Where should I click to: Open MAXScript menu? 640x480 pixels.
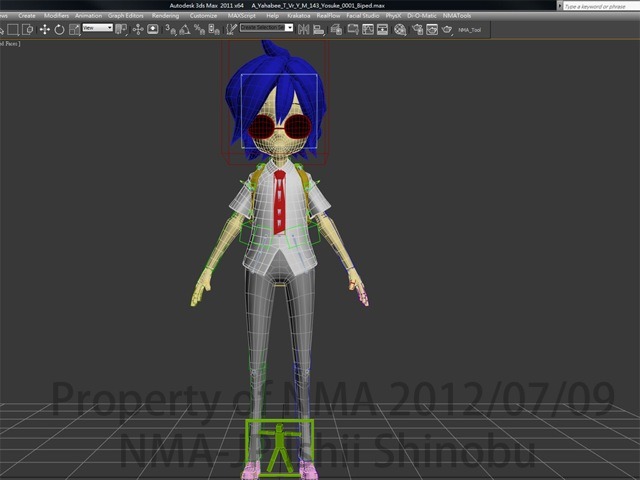coord(242,16)
